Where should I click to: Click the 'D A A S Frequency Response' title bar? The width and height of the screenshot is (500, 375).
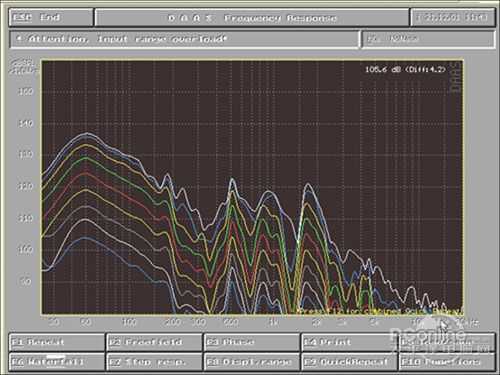pyautogui.click(x=252, y=17)
